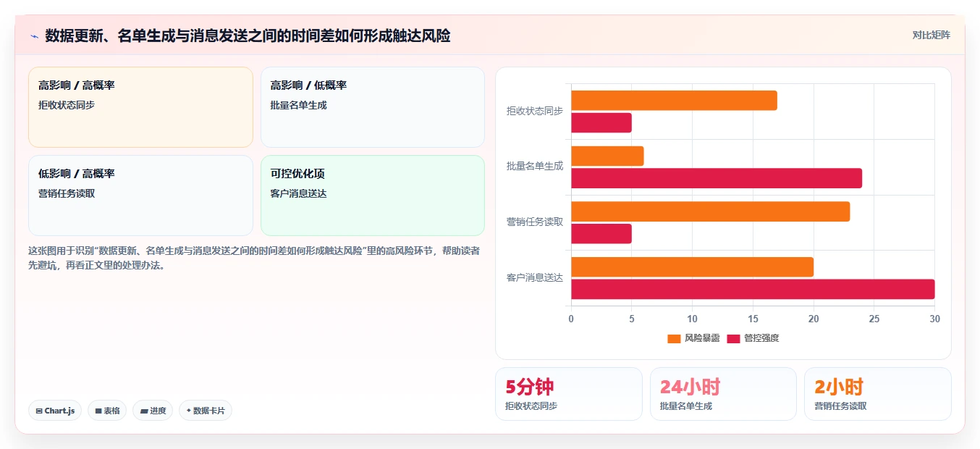Click the Chart.js tag chip
Image resolution: width=980 pixels, height=449 pixels.
coord(55,411)
